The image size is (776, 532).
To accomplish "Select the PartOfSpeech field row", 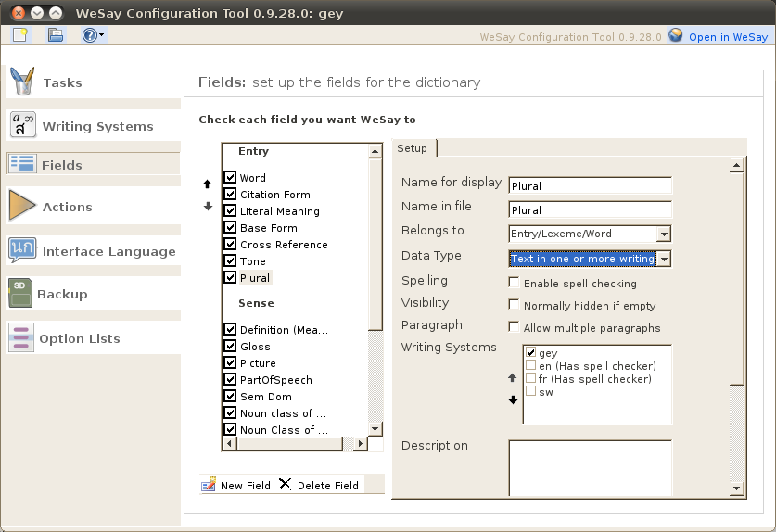I will [x=276, y=380].
